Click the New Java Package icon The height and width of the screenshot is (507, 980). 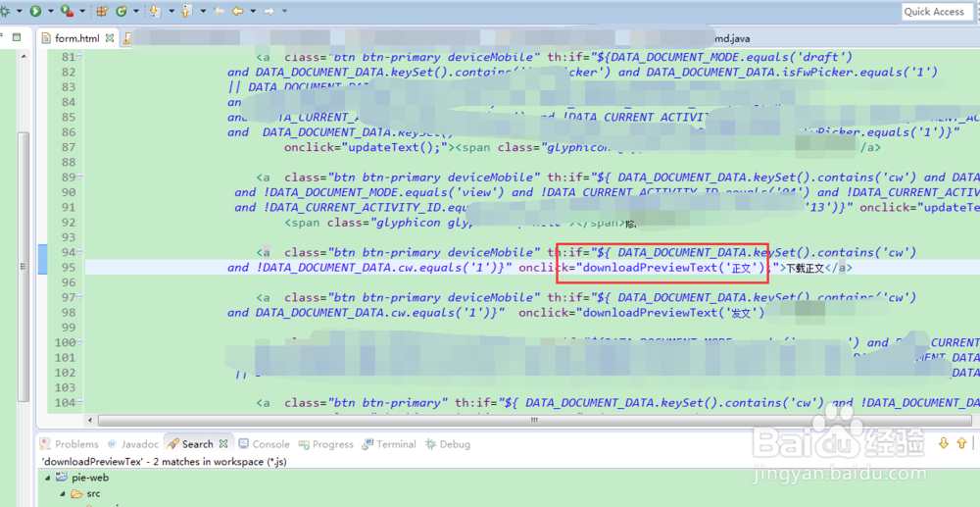click(x=103, y=11)
